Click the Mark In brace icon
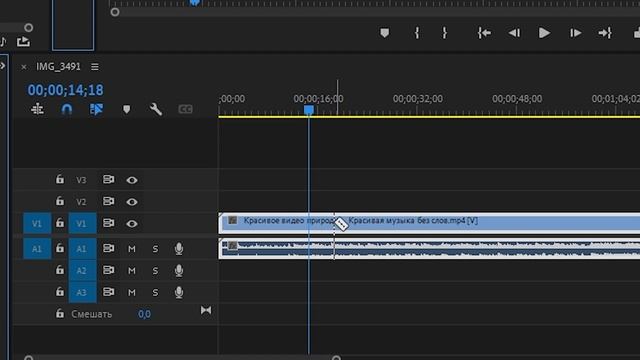Image resolution: width=640 pixels, height=360 pixels. (417, 33)
